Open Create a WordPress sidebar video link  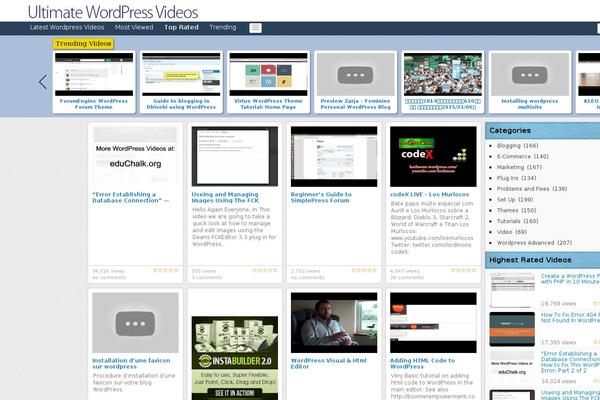click(570, 279)
